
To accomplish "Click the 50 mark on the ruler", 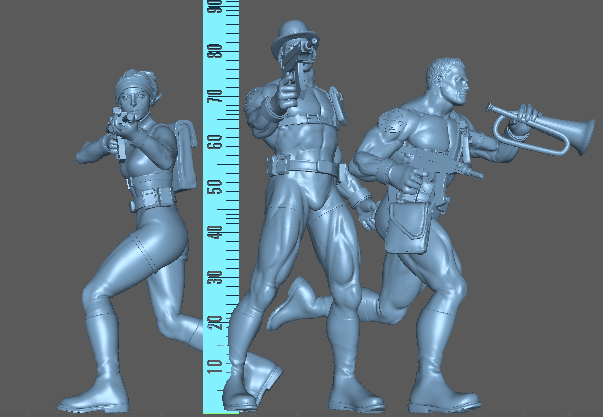I will (x=212, y=187).
